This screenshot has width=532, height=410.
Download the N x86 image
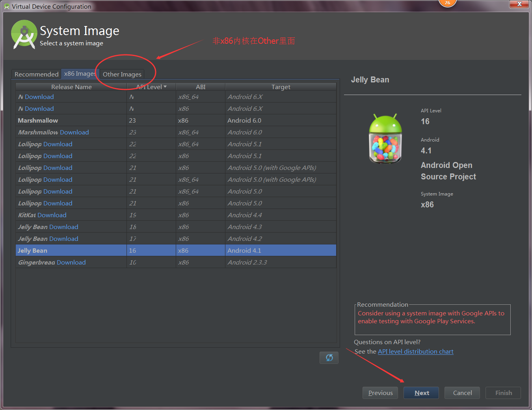[39, 108]
